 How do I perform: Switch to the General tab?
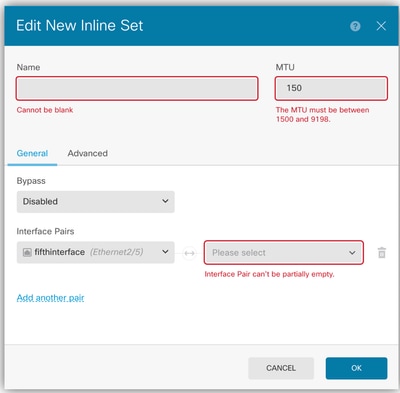click(x=32, y=153)
